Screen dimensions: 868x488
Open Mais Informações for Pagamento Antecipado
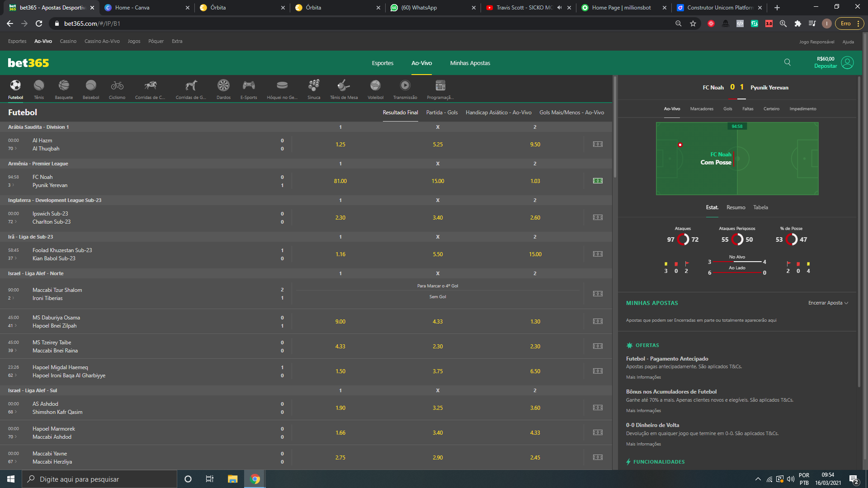(643, 377)
